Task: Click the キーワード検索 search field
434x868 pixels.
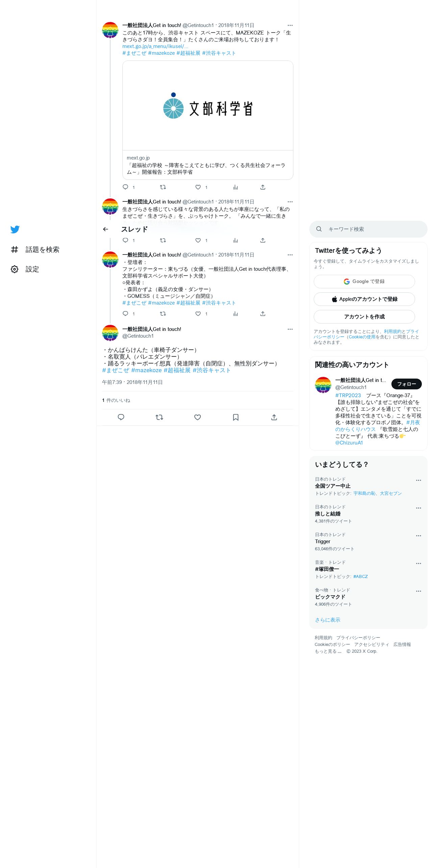Action: pos(368,229)
